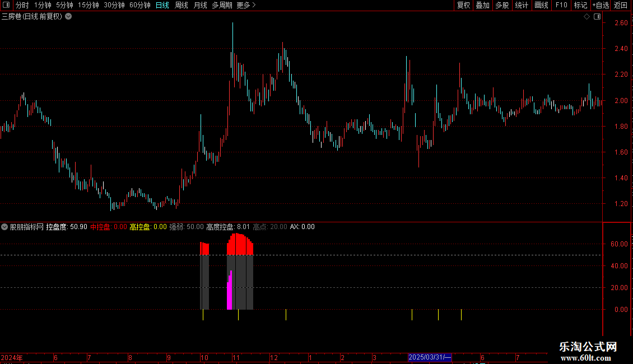Switch to 月线 monthly chart
This screenshot has width=633, height=364.
click(x=200, y=5)
